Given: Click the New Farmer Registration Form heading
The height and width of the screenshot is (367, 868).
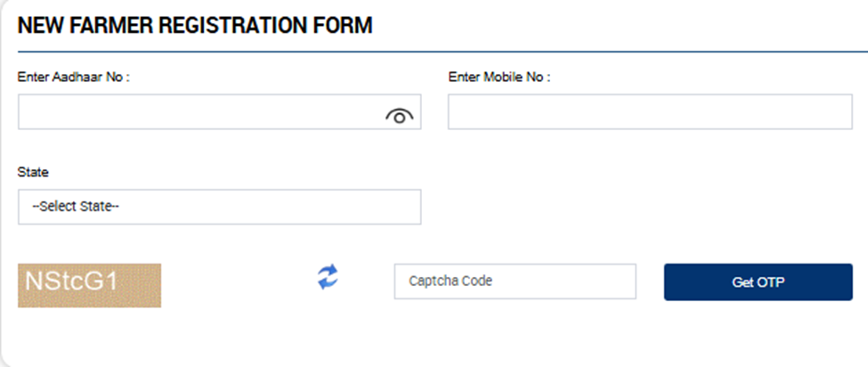Looking at the screenshot, I should tap(195, 26).
